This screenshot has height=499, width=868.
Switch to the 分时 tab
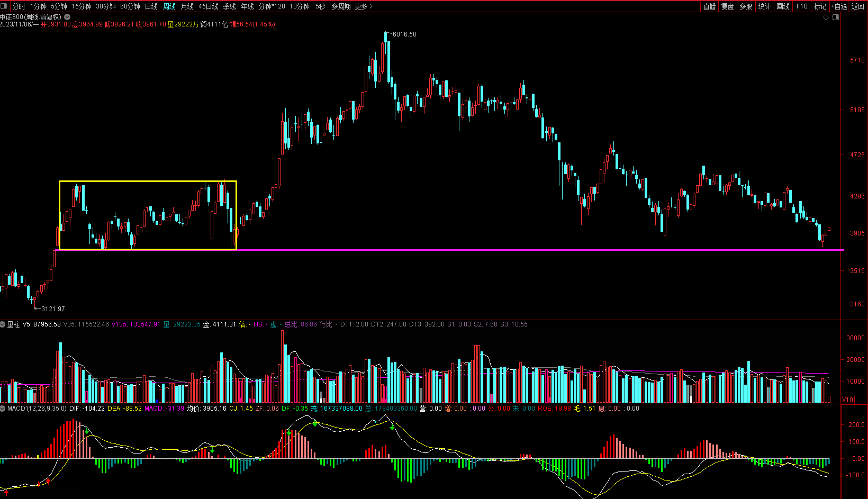coord(19,6)
